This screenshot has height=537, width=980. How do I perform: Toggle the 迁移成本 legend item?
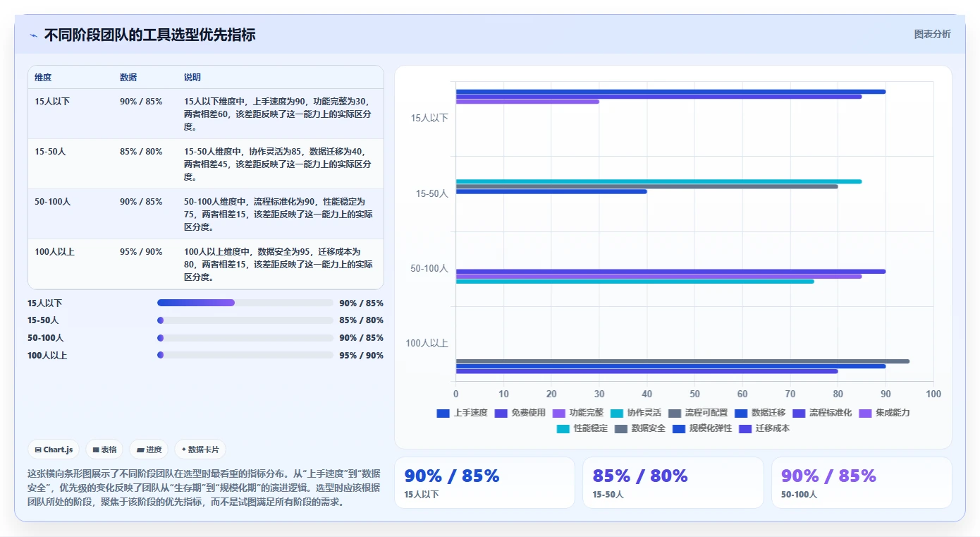[764, 428]
